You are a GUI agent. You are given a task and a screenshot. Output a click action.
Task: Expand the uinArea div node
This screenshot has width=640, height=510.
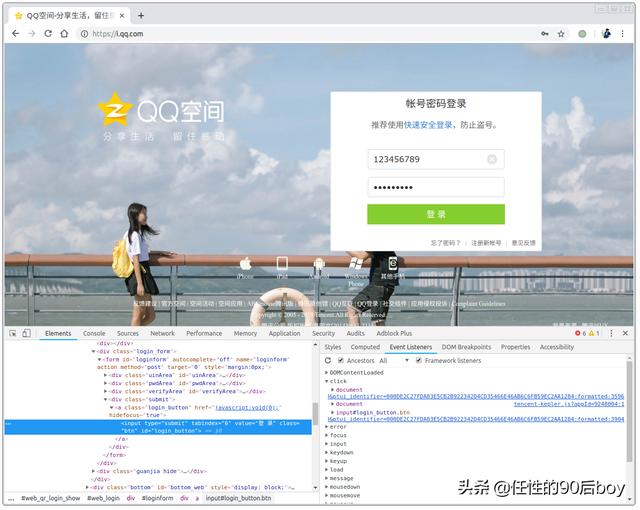click(105, 375)
